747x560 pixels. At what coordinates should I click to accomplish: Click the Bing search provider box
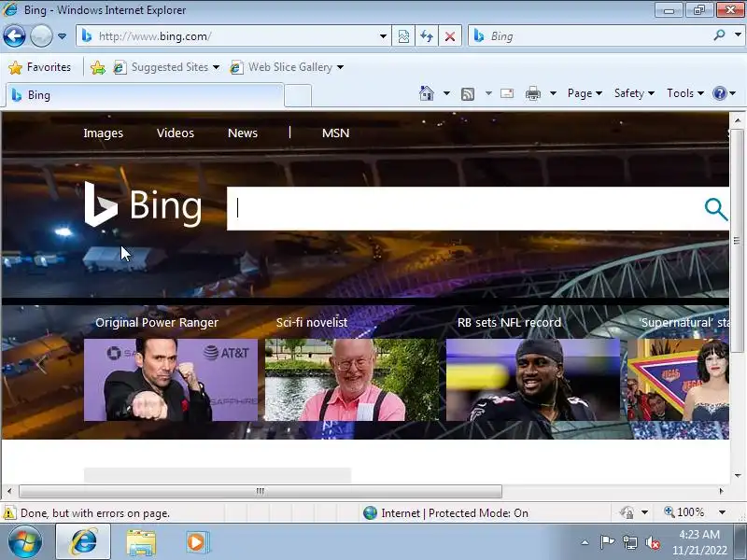pos(591,36)
